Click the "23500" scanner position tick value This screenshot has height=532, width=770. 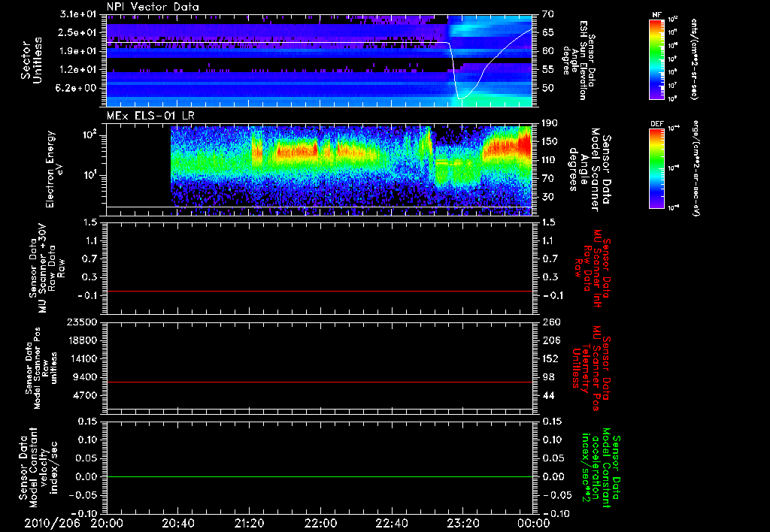click(81, 322)
